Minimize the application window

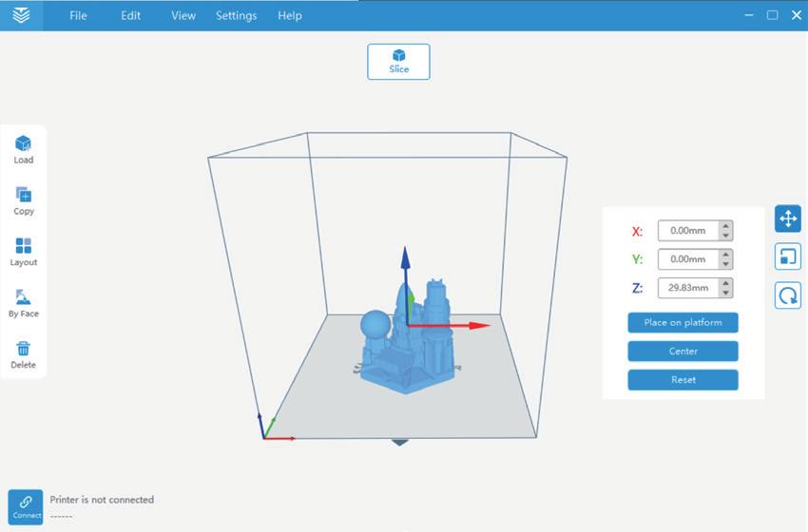749,15
